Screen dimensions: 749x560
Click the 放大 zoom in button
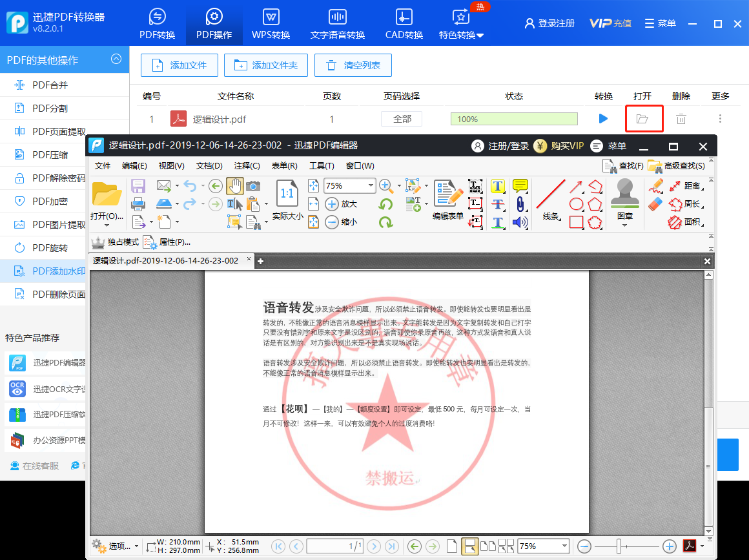pyautogui.click(x=341, y=204)
